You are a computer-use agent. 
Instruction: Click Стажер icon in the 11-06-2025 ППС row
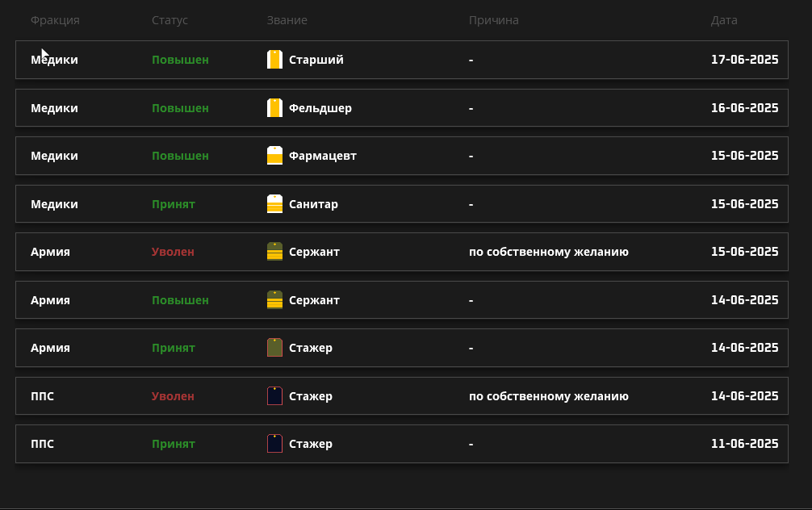[274, 444]
